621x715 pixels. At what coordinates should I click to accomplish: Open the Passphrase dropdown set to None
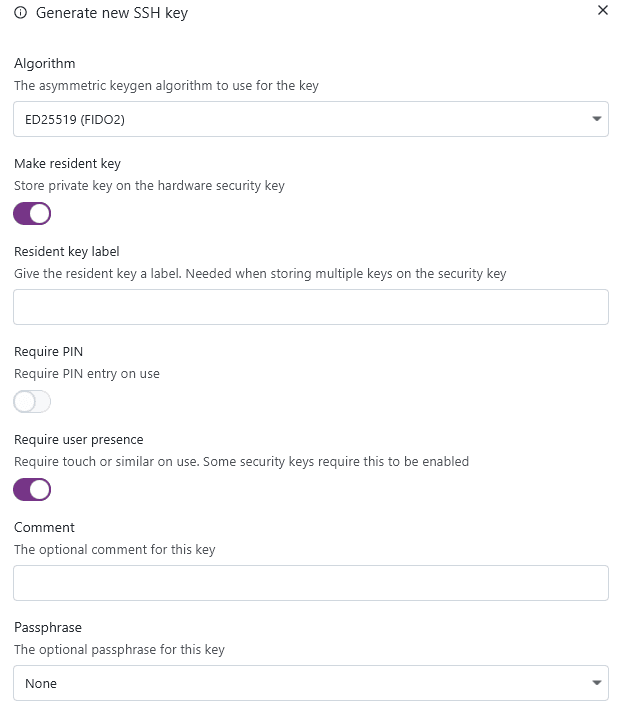tap(300, 684)
